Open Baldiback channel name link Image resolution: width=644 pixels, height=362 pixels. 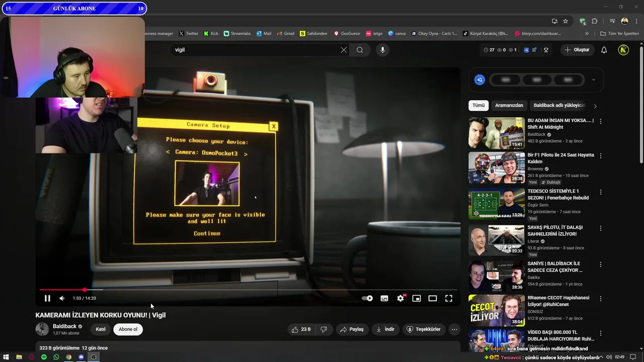pyautogui.click(x=64, y=326)
